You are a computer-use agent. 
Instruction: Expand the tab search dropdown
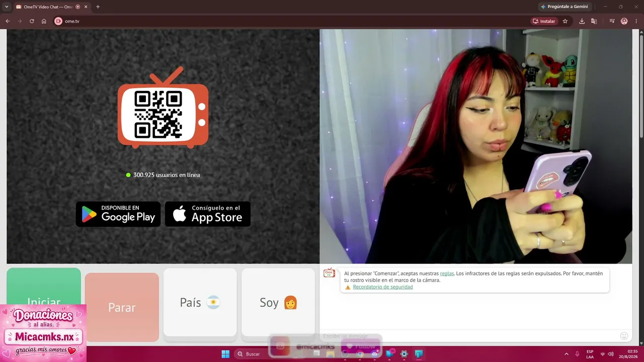[7, 7]
